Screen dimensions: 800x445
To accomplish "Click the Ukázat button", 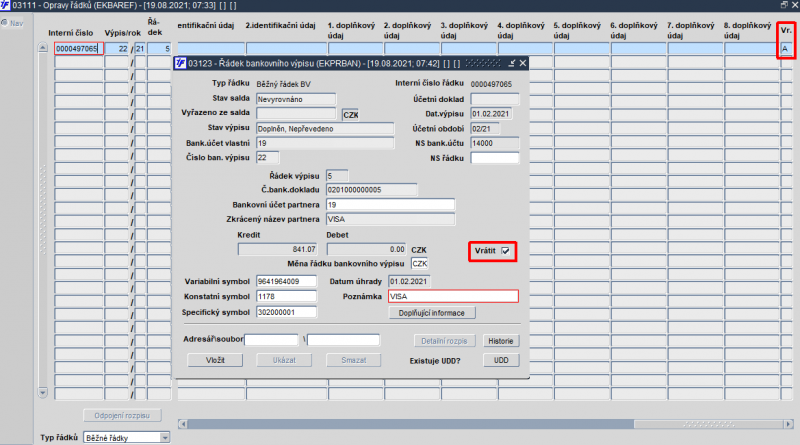I will pyautogui.click(x=284, y=360).
